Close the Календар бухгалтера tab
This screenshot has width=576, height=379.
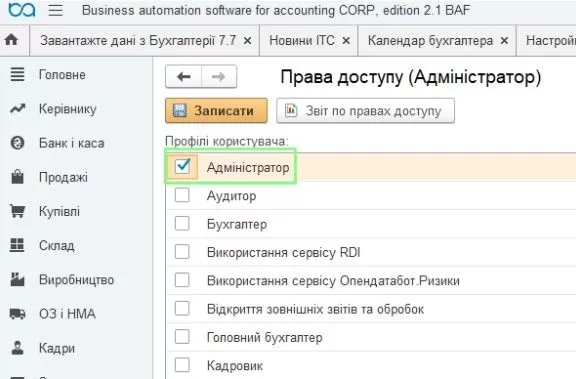pyautogui.click(x=504, y=40)
